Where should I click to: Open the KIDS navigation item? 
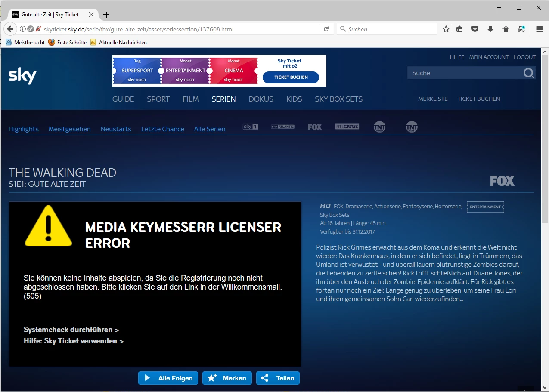coord(294,99)
